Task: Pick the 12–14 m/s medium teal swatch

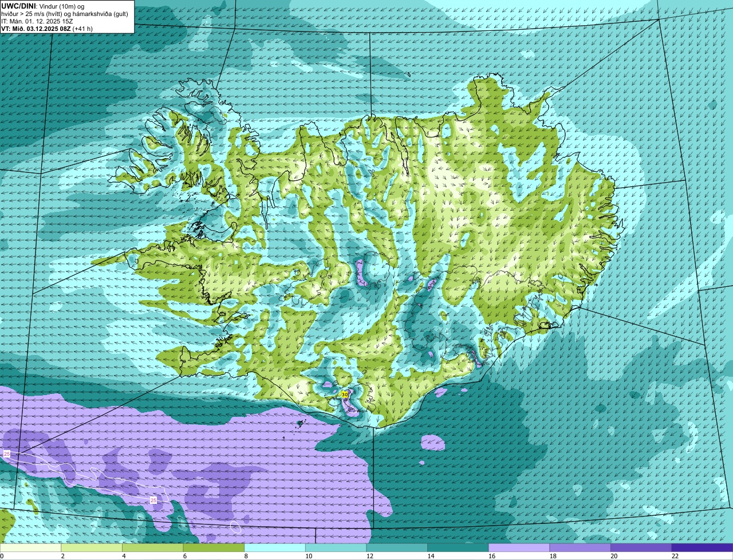Action: coord(397,548)
